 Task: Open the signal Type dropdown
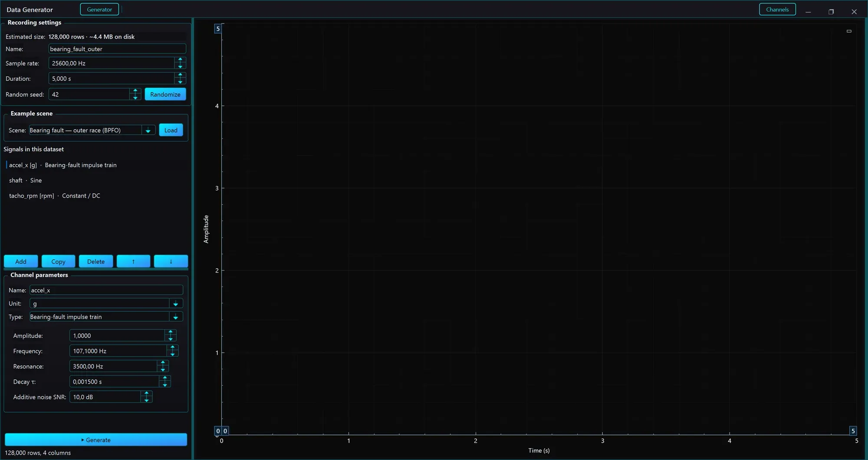click(176, 317)
